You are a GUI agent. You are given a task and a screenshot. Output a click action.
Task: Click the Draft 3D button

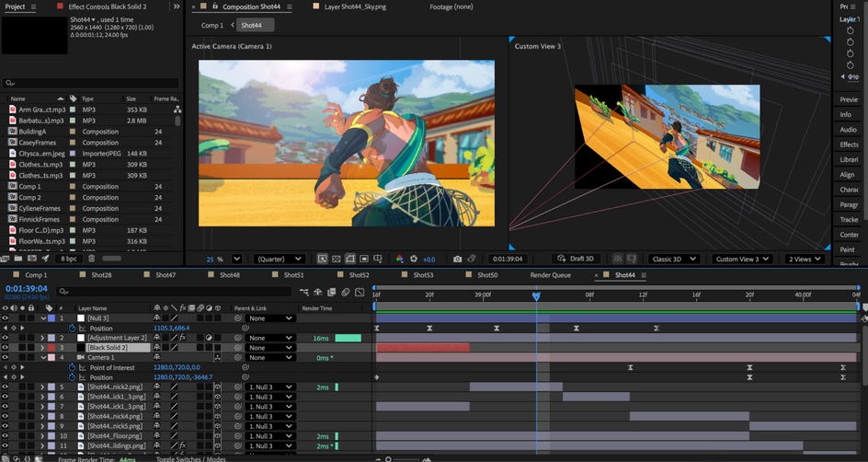(x=576, y=259)
